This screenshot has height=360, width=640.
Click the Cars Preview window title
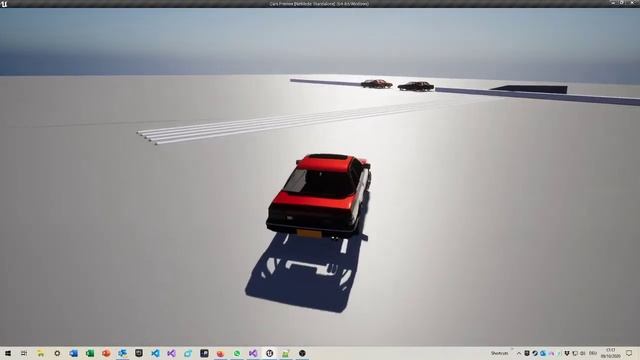tap(319, 4)
